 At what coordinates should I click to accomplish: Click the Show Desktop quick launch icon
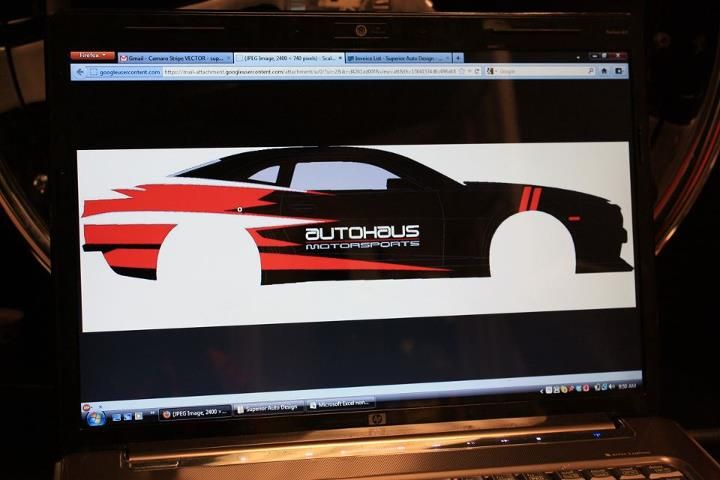(x=117, y=418)
